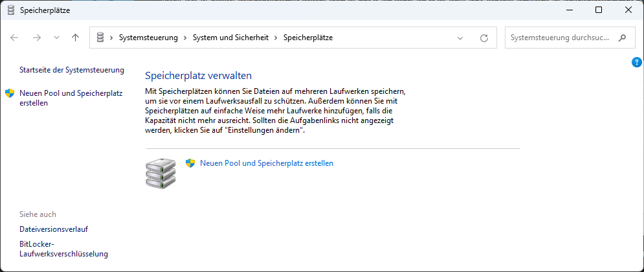Screen dimensions: 644x272
Task: Go up one folder level
Action: click(75, 38)
